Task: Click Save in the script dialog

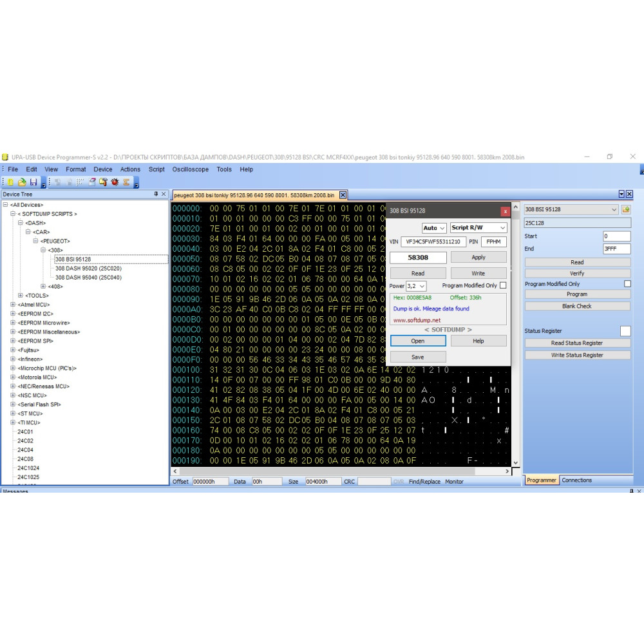Action: tap(418, 357)
